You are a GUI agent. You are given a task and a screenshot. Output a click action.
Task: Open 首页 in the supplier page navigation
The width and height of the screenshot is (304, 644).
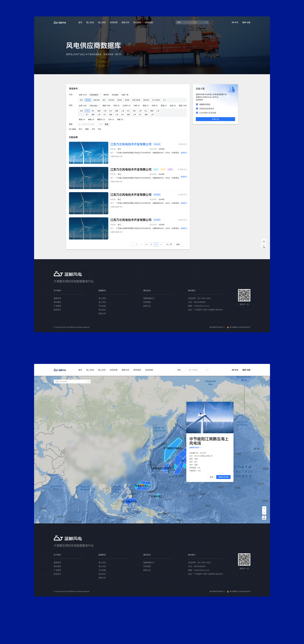tap(80, 22)
